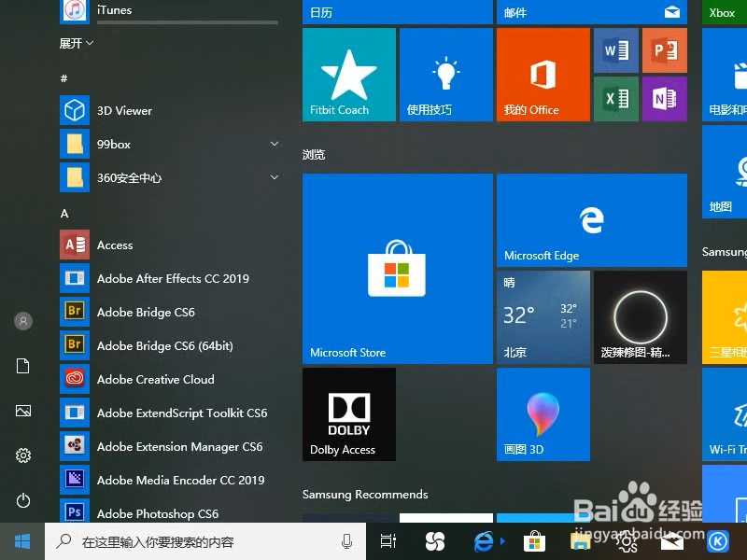Open the 使用技巧 tips tile

pyautogui.click(x=446, y=75)
